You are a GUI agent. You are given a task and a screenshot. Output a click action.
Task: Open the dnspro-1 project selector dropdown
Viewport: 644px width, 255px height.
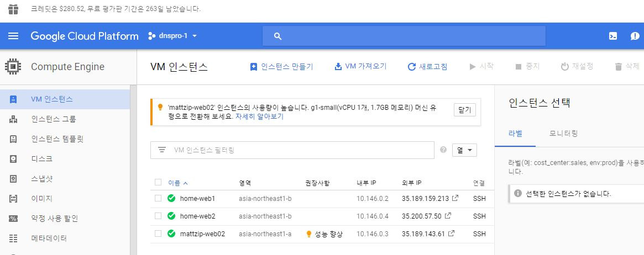(172, 36)
